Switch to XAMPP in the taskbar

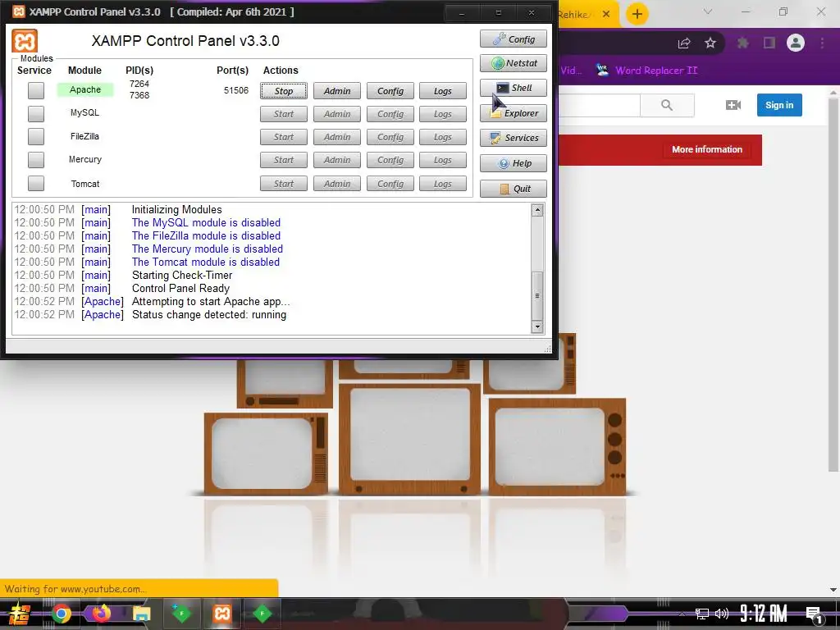pyautogui.click(x=221, y=614)
